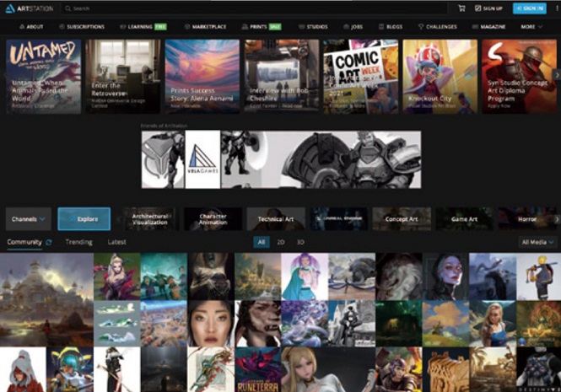Image resolution: width=561 pixels, height=392 pixels.
Task: Switch to the Trending tab
Action: coord(78,242)
